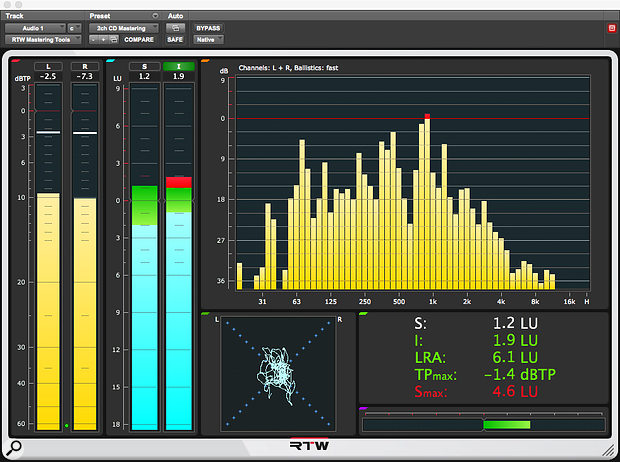This screenshot has width=620, height=462.
Task: Click the orange marker of the spectrum panel
Action: click(x=205, y=61)
